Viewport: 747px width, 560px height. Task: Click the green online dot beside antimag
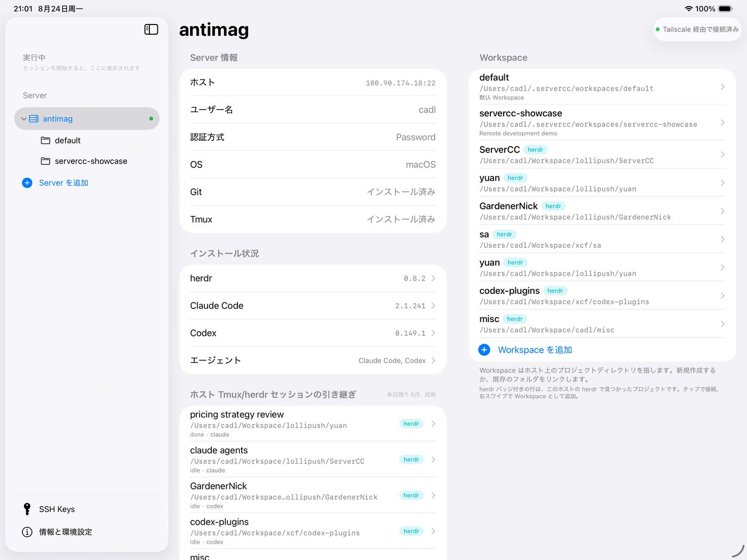[151, 119]
